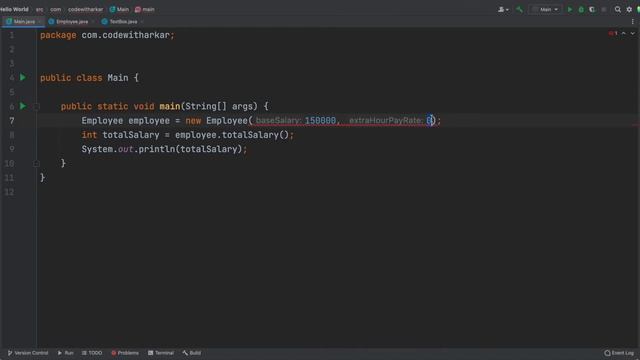
Task: Click package com.codewitharkar statement
Action: coord(107,35)
